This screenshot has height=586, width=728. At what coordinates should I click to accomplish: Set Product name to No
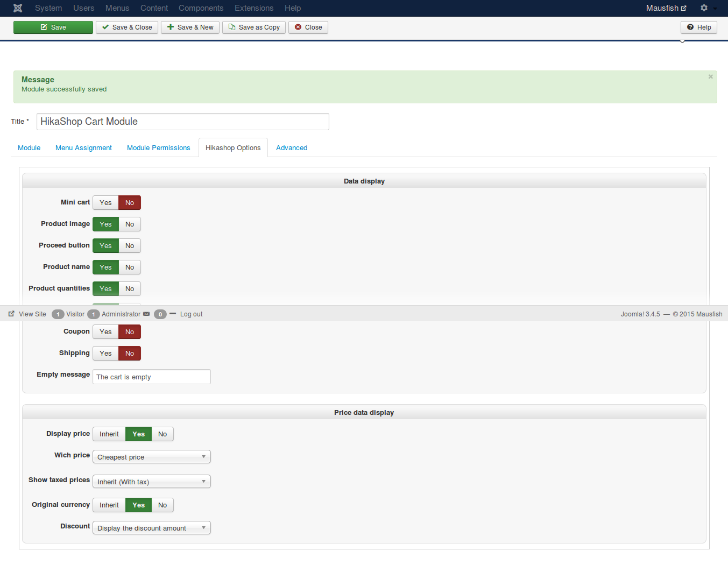click(130, 267)
